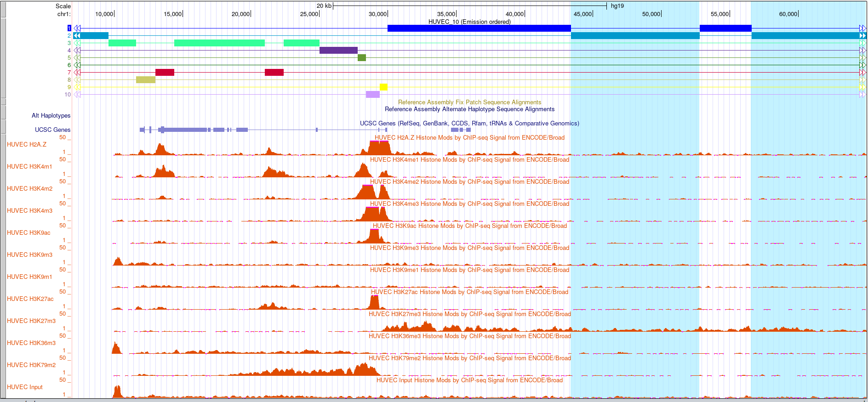Click the tall peak in the H3K9ac signal
Viewport: 868px width, 402px height.
tap(375, 236)
